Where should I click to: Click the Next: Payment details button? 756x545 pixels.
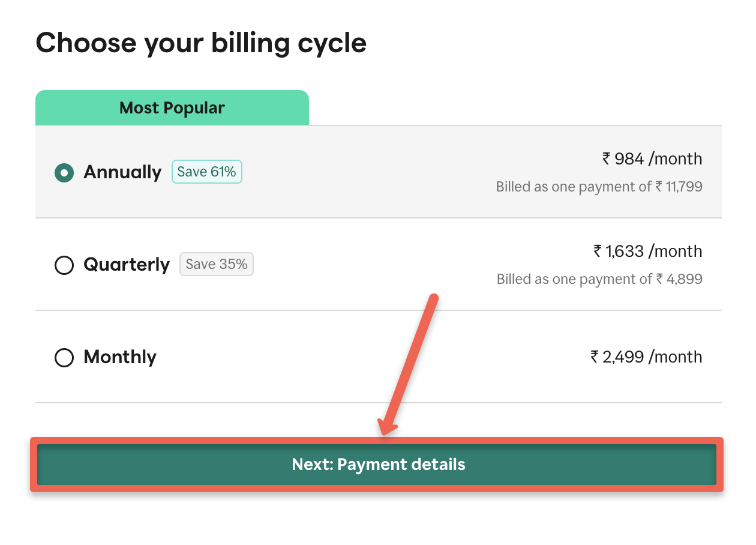coord(378,464)
